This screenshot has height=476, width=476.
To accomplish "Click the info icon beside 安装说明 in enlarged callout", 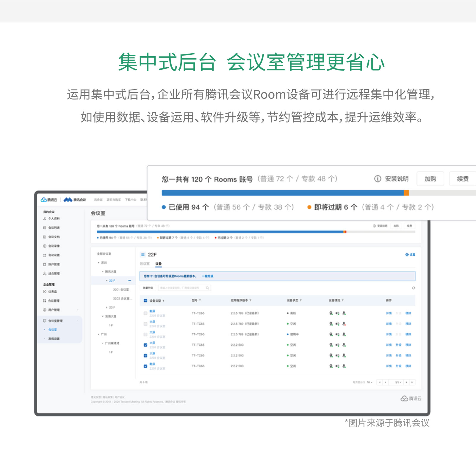I will pyautogui.click(x=378, y=179).
